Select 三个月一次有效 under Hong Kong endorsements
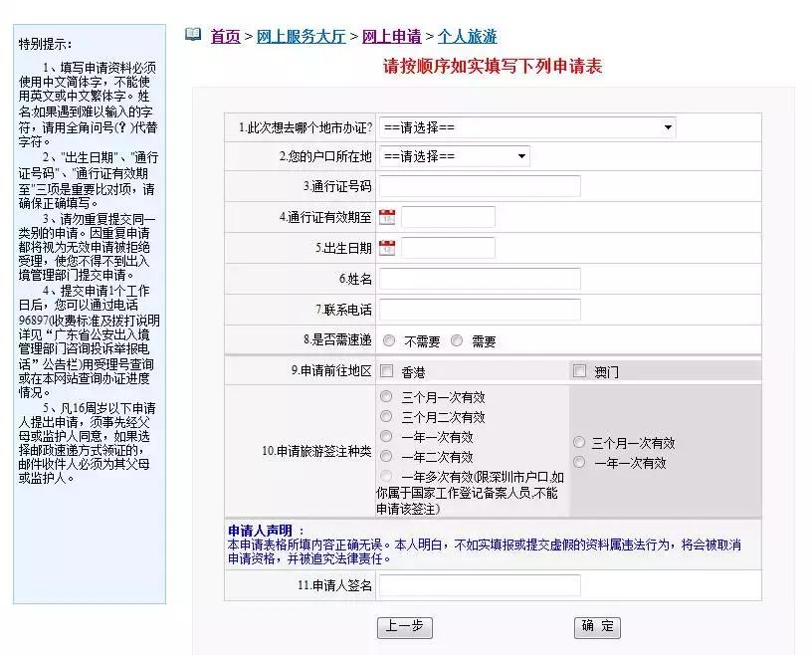 coord(384,397)
